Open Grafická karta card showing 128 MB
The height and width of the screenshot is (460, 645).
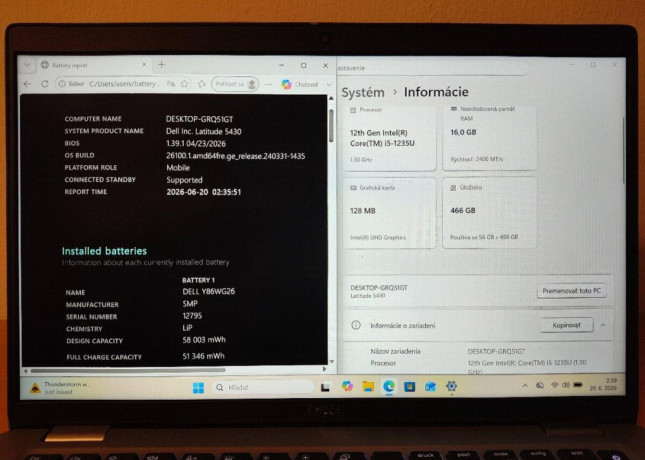(390, 213)
